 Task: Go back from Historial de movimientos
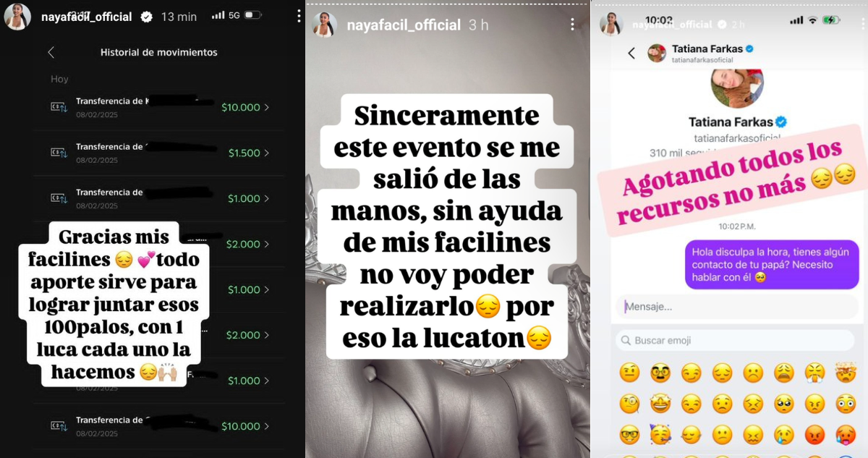51,52
